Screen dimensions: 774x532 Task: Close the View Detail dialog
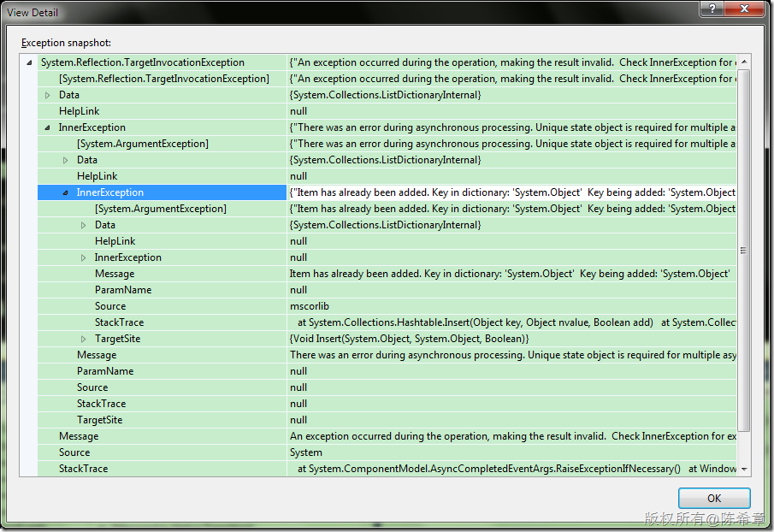tap(743, 10)
